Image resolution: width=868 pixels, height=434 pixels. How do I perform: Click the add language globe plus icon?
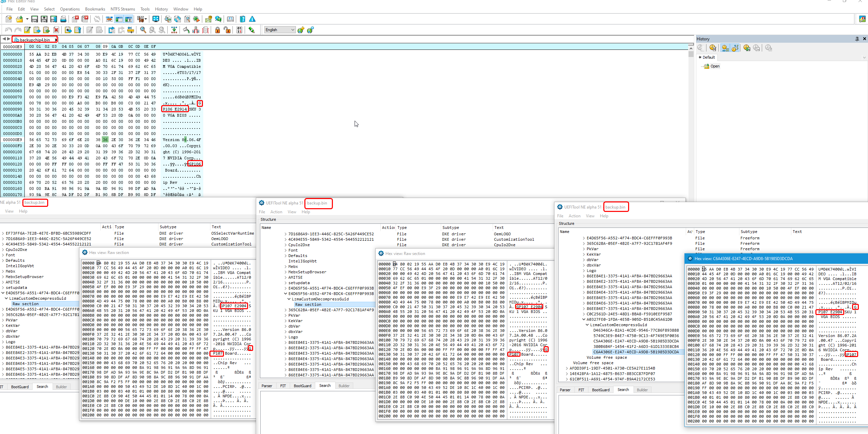click(x=301, y=30)
